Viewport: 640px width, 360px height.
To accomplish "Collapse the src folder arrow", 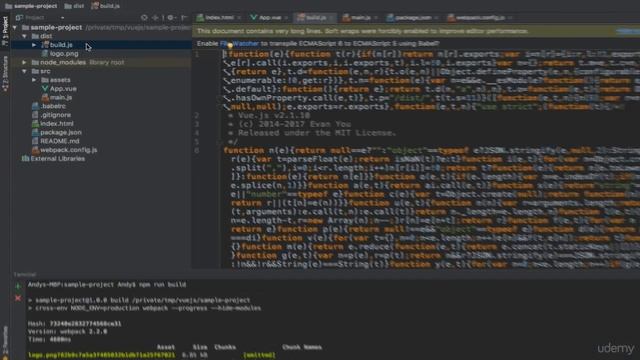I will click(24, 71).
